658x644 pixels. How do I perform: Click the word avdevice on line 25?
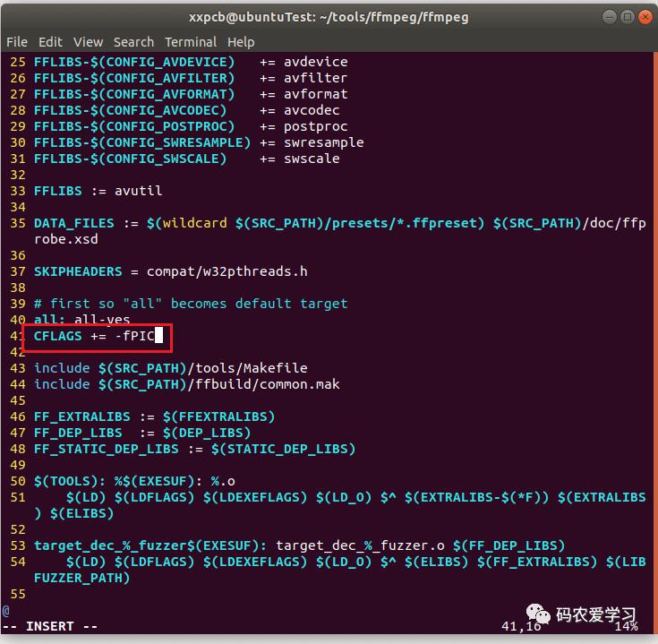(x=315, y=62)
